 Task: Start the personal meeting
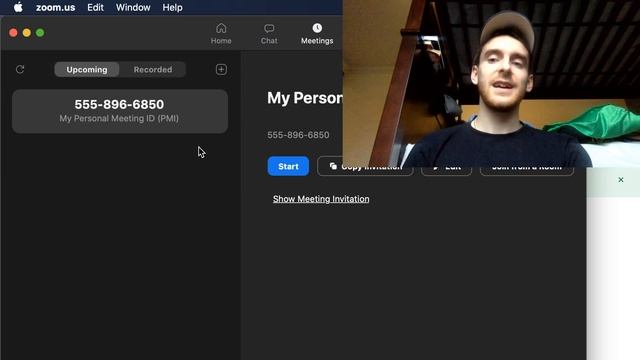pos(288,166)
